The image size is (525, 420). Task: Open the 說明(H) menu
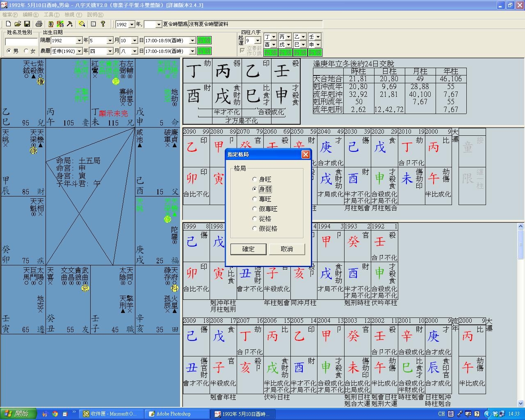(95, 15)
